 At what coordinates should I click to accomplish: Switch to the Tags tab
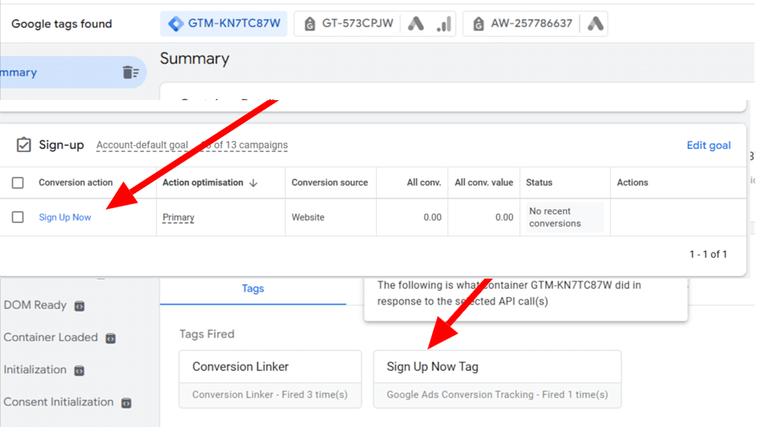[x=253, y=289]
